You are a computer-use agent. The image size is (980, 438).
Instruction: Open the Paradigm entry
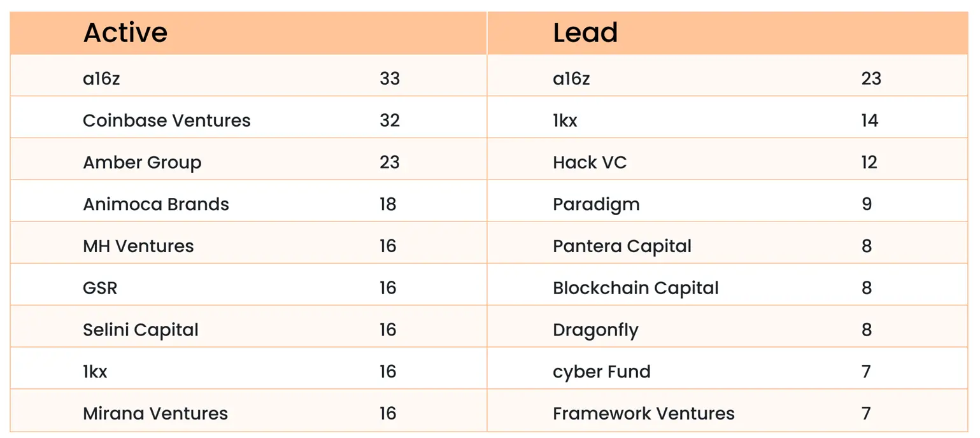coord(596,204)
